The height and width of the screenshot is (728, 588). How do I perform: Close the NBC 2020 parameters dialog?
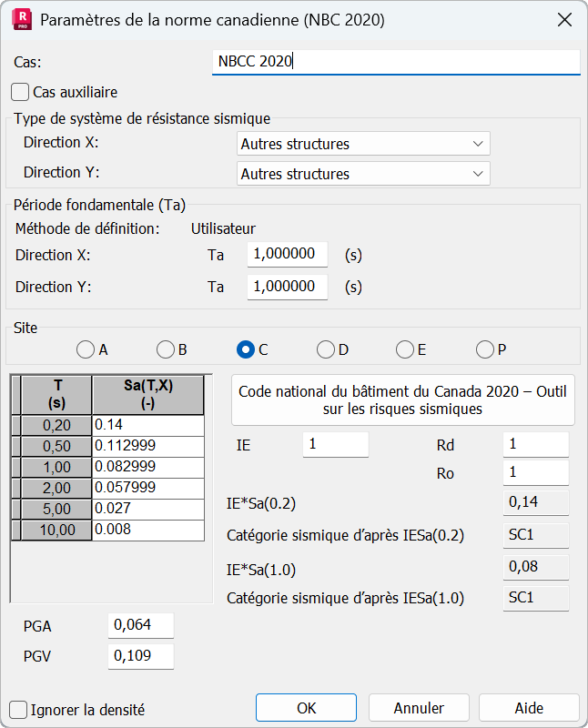564,20
